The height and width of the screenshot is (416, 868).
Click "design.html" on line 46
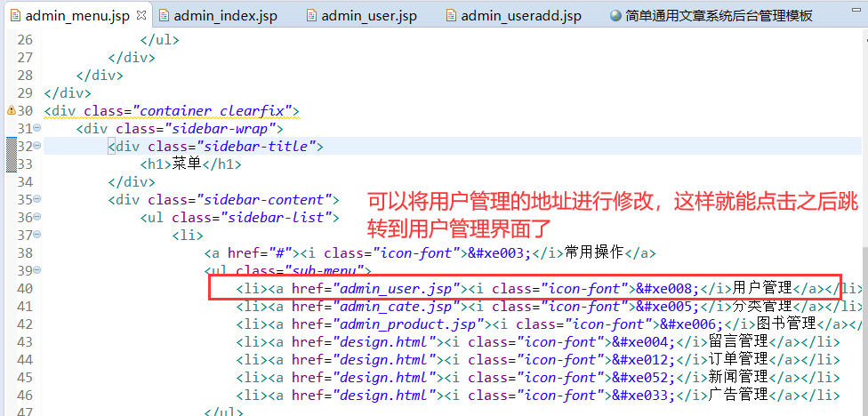(x=384, y=395)
